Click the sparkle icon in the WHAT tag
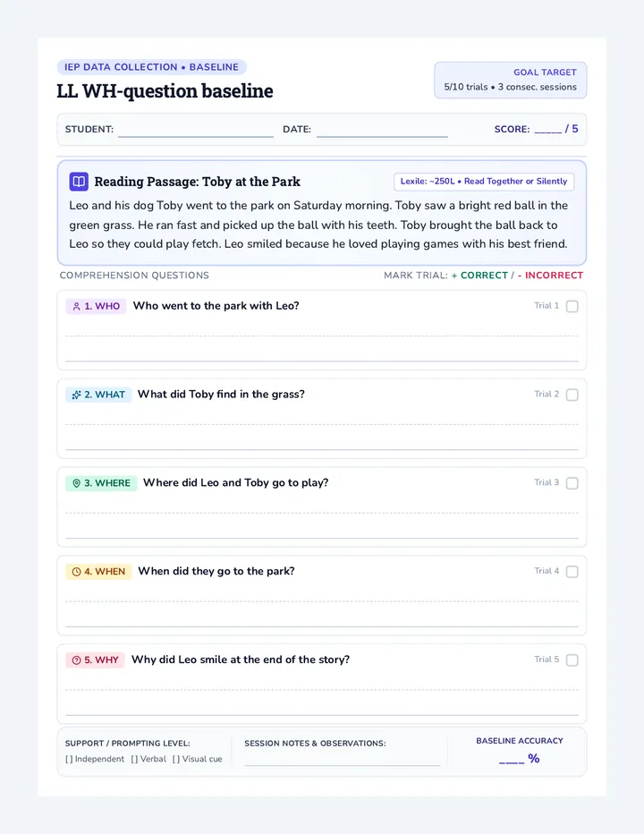This screenshot has width=644, height=834. point(77,395)
